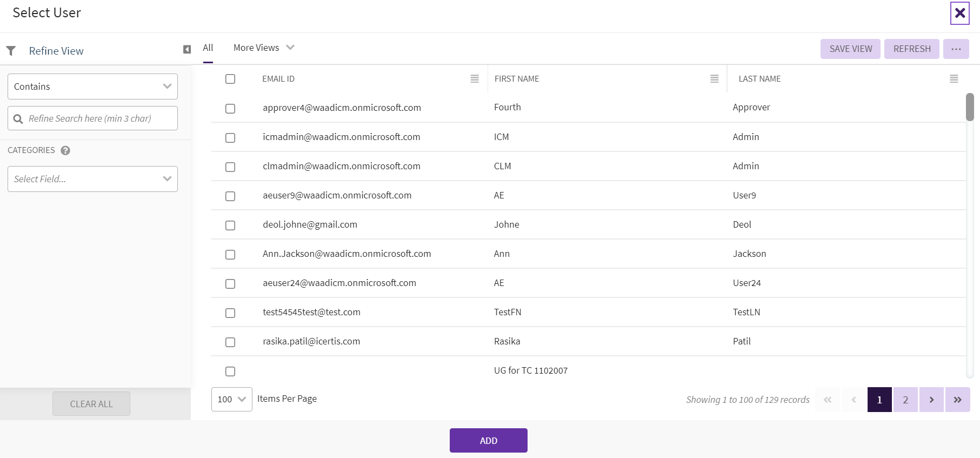Screen dimensions: 980x458
Task: Switch to the All tab
Action: (208, 48)
